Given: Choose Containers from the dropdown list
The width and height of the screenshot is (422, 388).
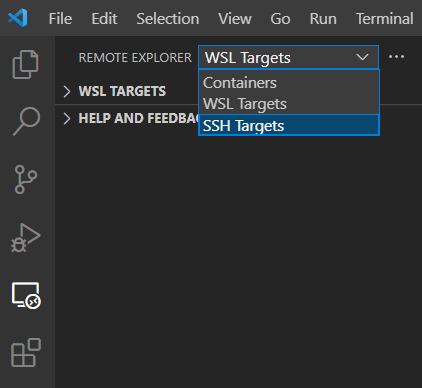Looking at the screenshot, I should coord(289,83).
